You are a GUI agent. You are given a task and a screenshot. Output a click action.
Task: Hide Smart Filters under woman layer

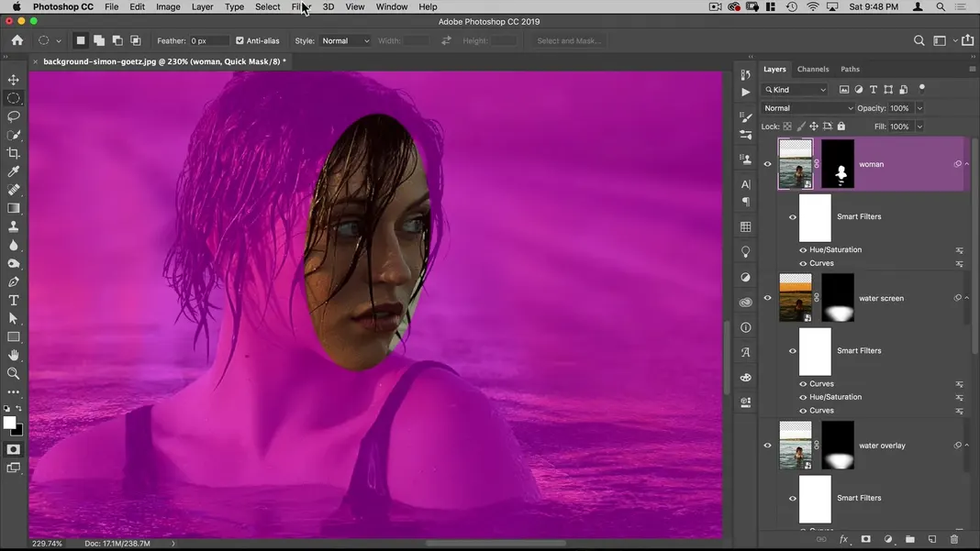point(793,217)
